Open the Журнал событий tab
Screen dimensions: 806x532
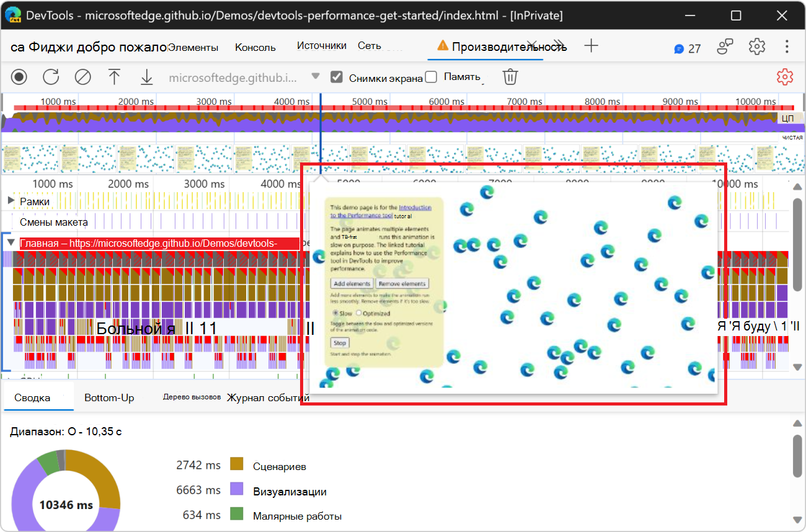coord(268,397)
